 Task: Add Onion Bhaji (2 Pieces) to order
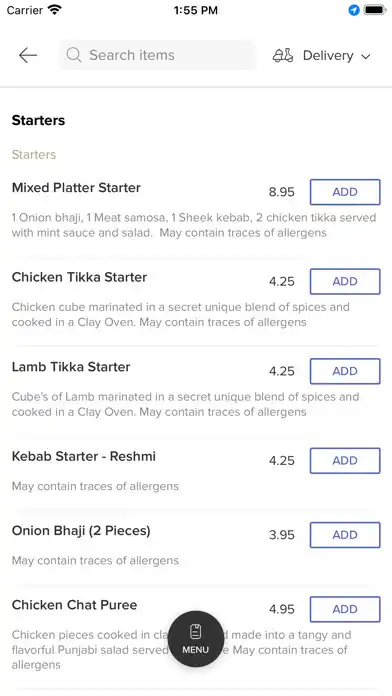(x=345, y=535)
